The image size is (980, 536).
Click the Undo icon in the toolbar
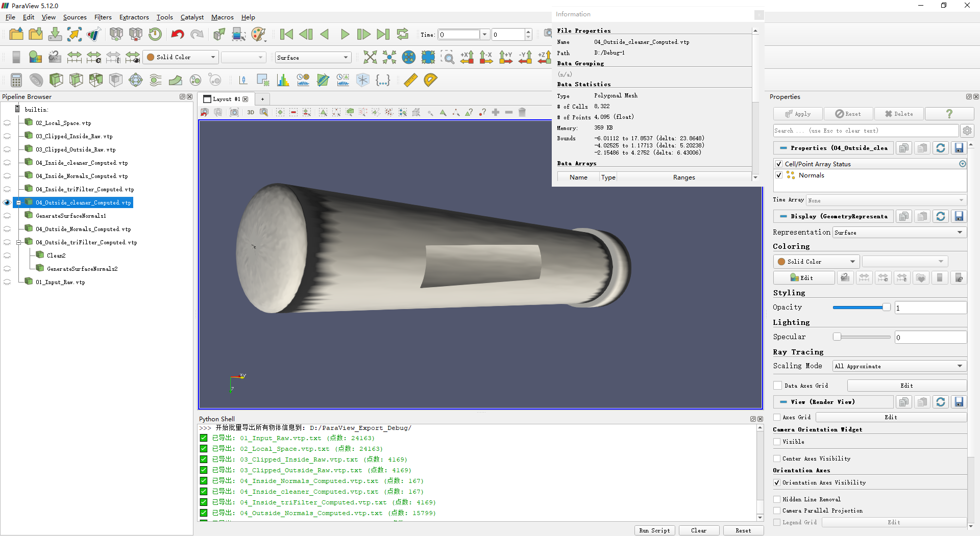coord(177,35)
